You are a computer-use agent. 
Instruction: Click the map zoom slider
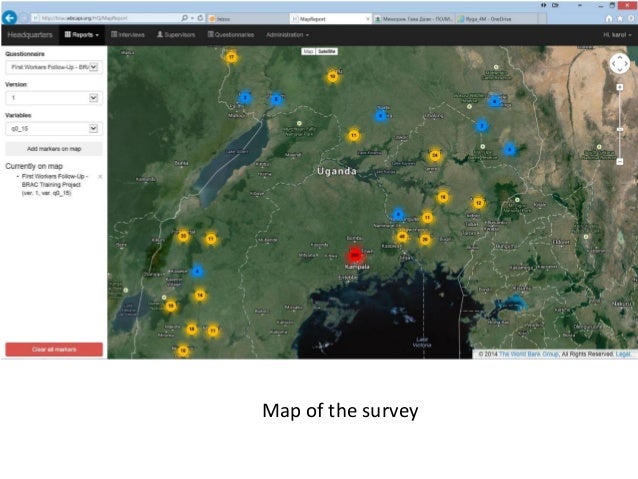click(x=619, y=130)
